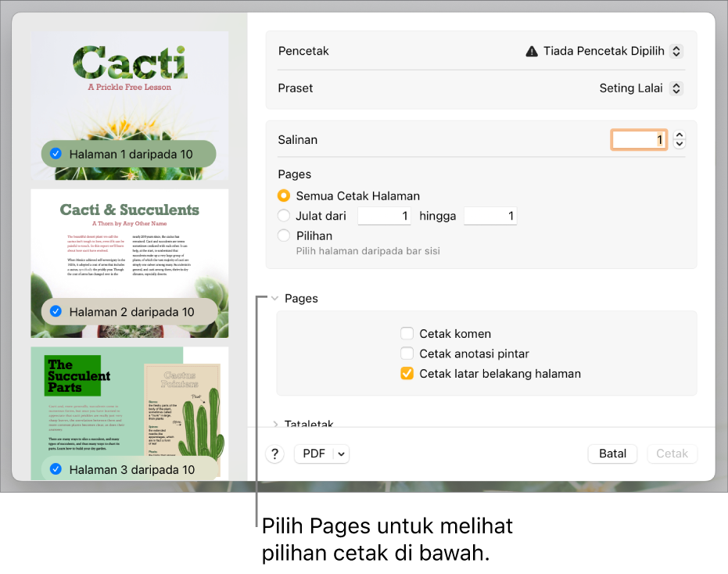Click the hingga end page field
This screenshot has width=728, height=574.
coord(490,216)
